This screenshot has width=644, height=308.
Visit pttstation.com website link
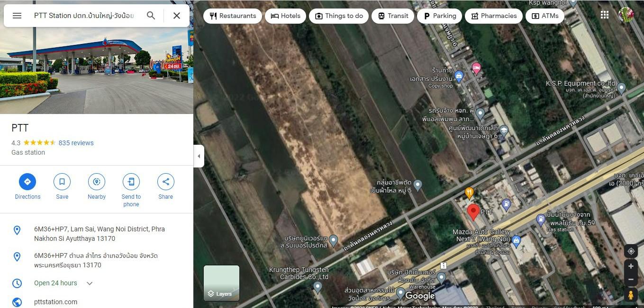55,302
